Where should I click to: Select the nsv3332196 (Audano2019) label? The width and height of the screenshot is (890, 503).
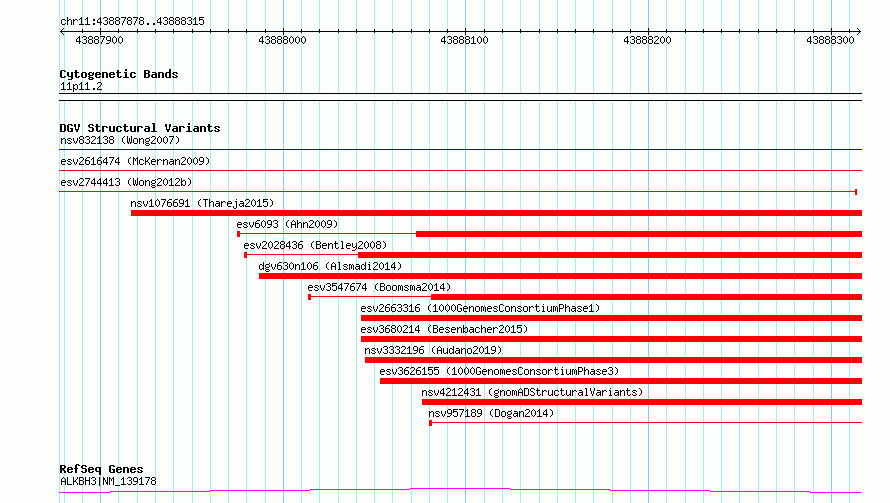433,350
